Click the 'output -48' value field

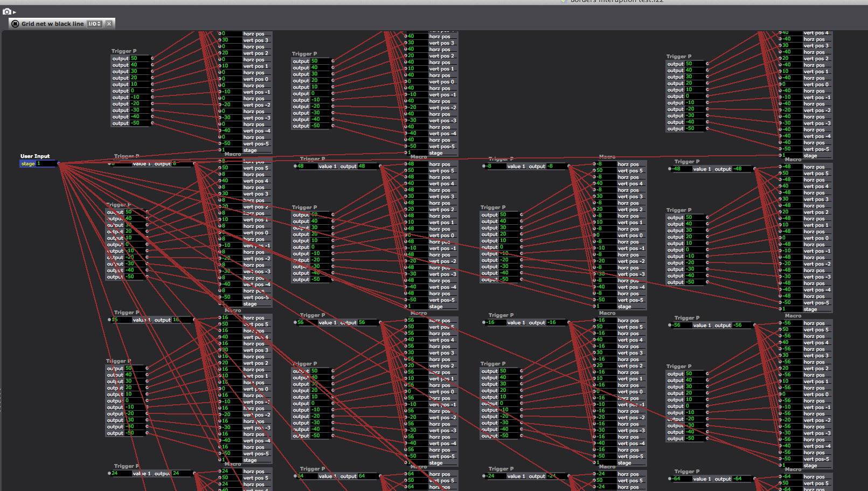point(742,169)
